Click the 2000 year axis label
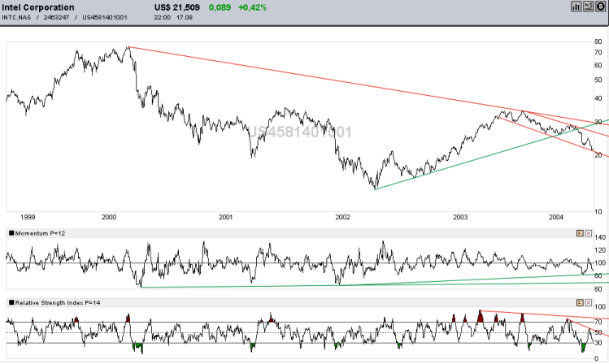609x364 pixels. (109, 217)
